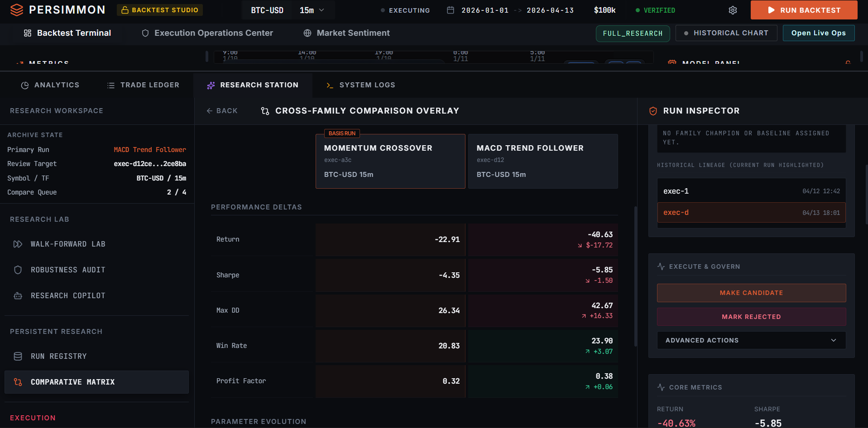
Task: Click the $100k capital value
Action: click(604, 10)
